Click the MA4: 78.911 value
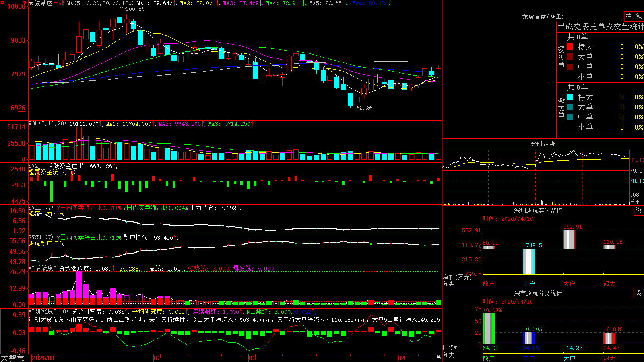The image size is (644, 362). (284, 3)
